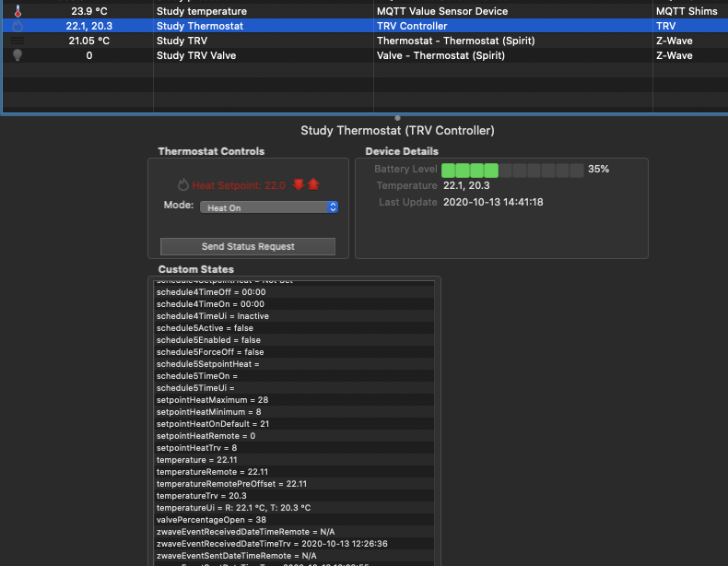Select valvePercentageOpen = 38 state row
The image size is (728, 566).
coord(294,520)
